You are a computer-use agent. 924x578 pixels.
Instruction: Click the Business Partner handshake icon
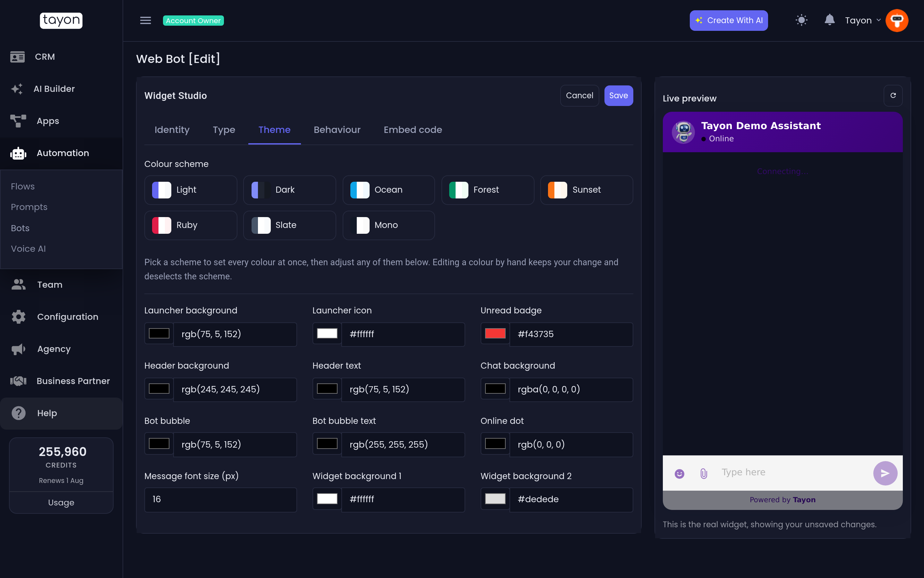point(18,381)
